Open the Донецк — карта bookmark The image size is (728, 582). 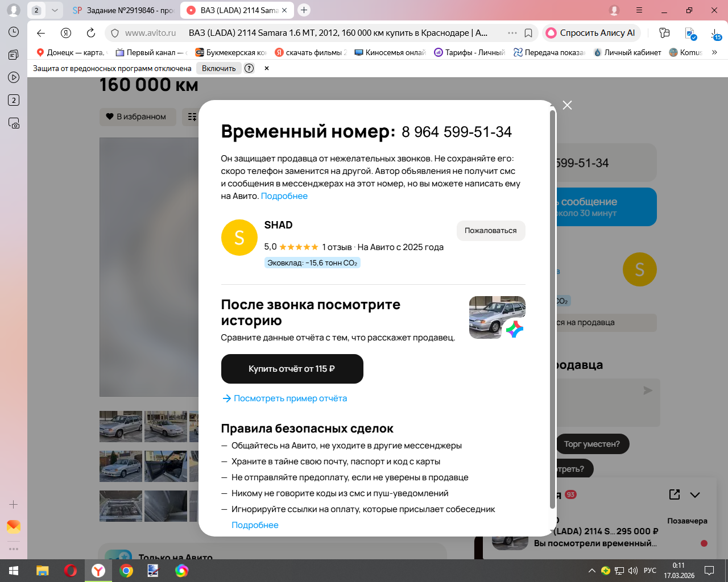click(71, 52)
